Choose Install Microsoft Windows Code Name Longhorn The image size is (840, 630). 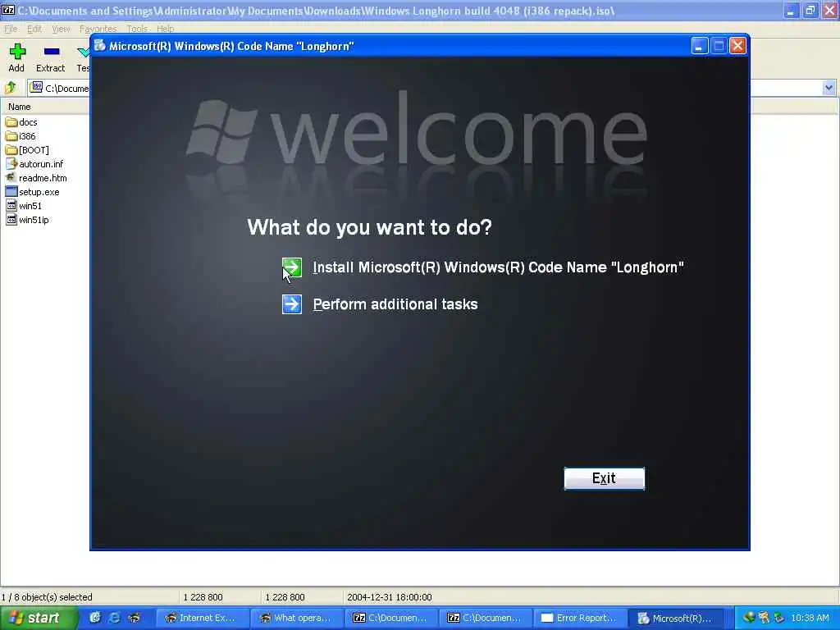(498, 267)
